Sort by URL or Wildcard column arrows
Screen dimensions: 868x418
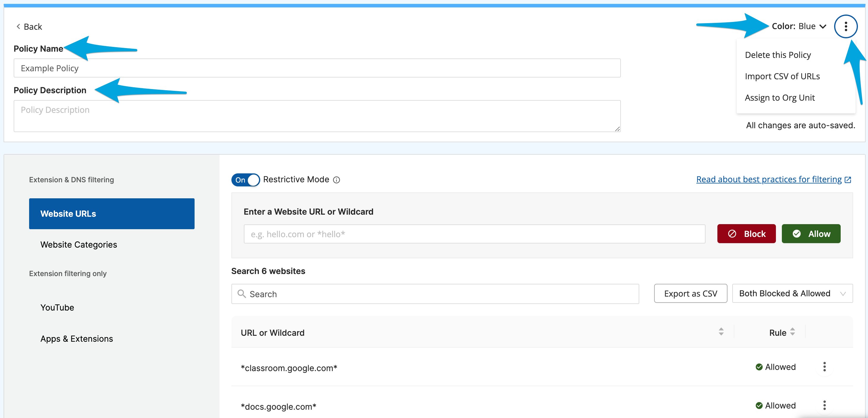tap(721, 331)
